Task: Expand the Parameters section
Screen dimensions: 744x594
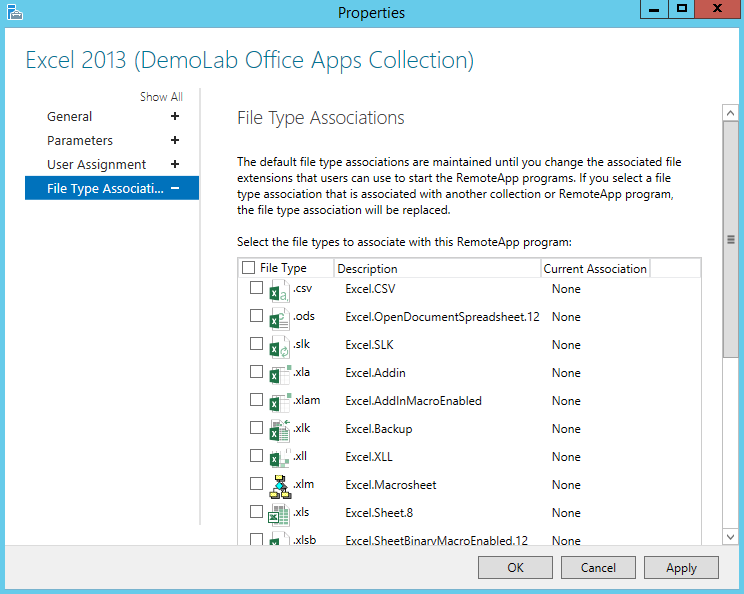Action: (x=175, y=141)
